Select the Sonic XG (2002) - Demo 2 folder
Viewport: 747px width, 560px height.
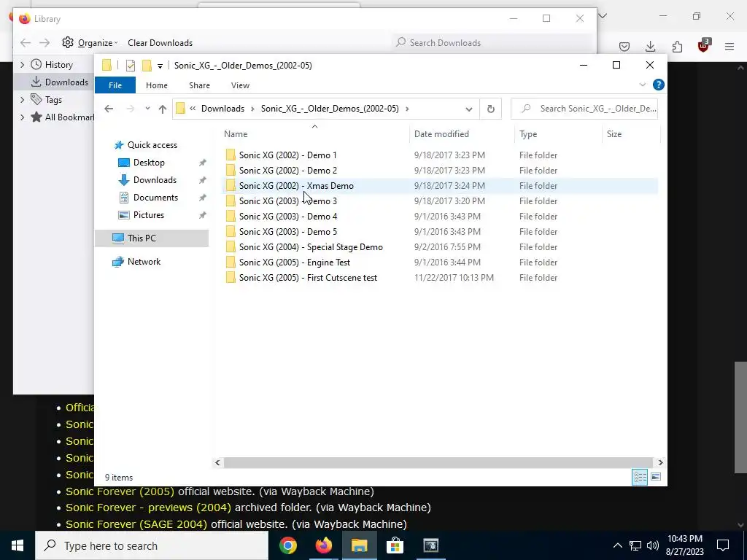pyautogui.click(x=287, y=170)
